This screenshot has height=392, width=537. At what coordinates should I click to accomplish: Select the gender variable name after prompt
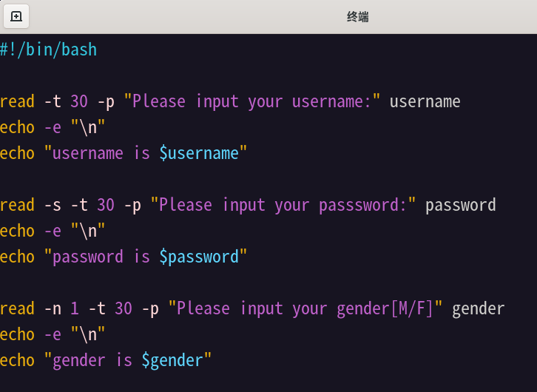click(x=479, y=309)
